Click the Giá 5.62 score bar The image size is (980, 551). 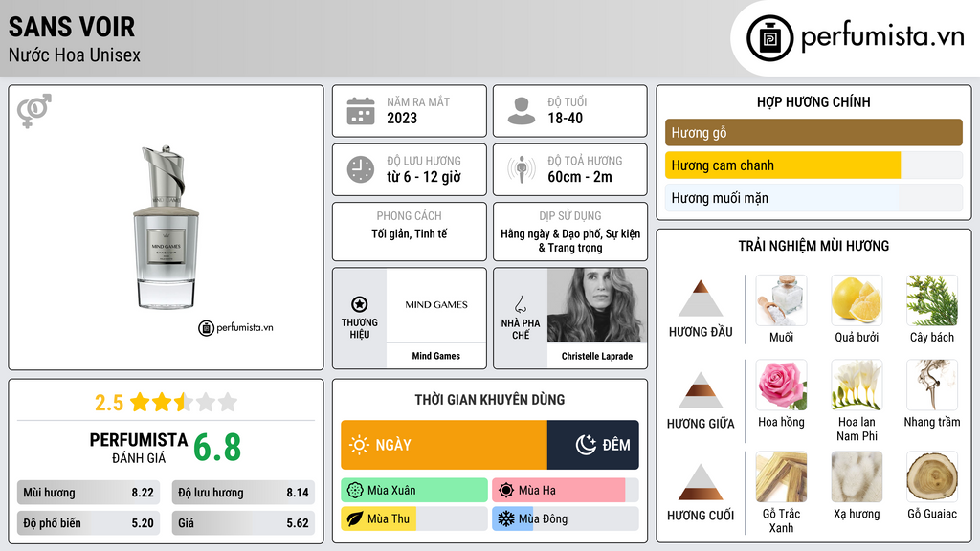click(243, 523)
